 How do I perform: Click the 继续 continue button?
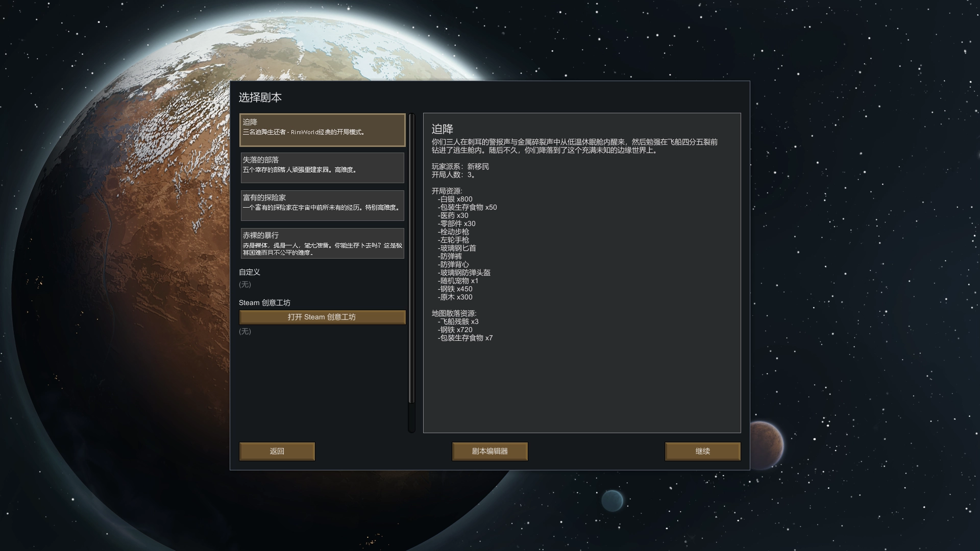(702, 451)
